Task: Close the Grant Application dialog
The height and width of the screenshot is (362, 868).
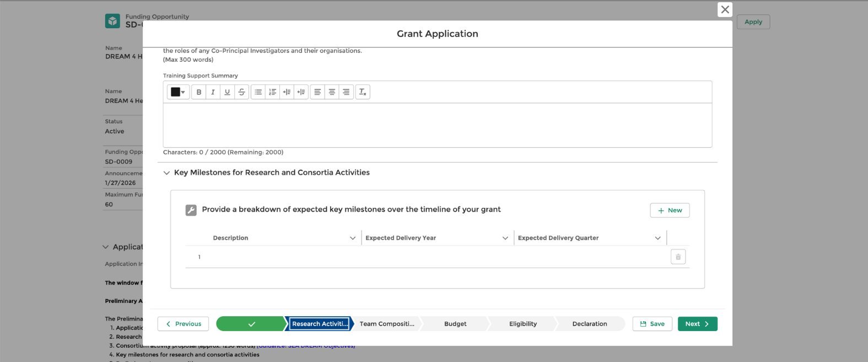Action: click(725, 9)
